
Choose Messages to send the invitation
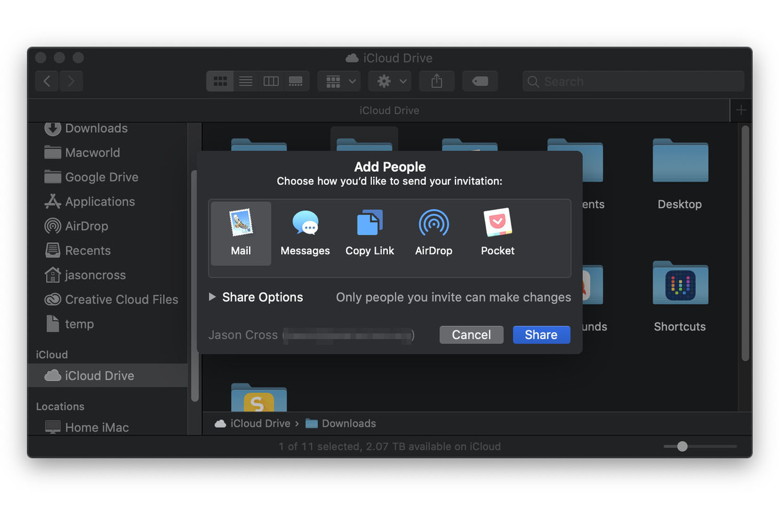[x=305, y=233]
